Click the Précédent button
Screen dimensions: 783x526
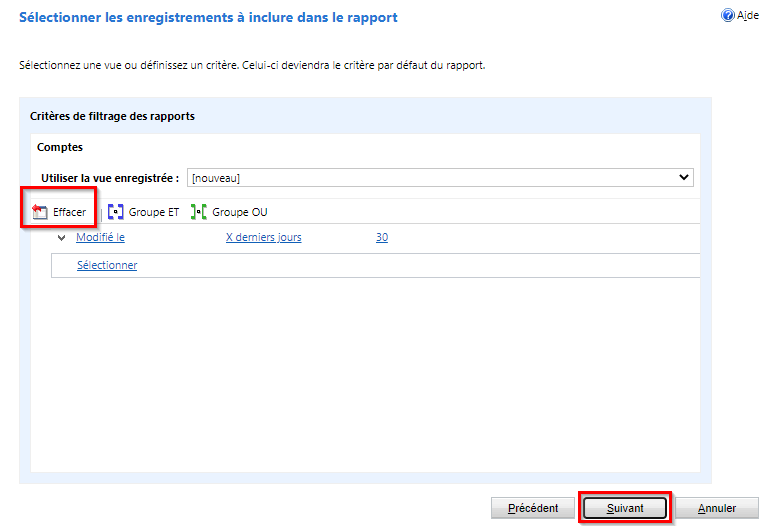(x=533, y=508)
